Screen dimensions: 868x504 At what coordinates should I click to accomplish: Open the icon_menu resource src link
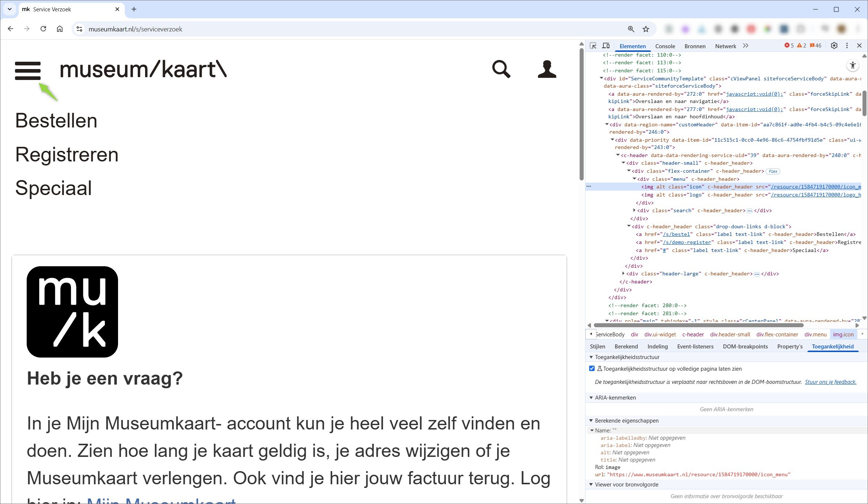[x=816, y=187]
